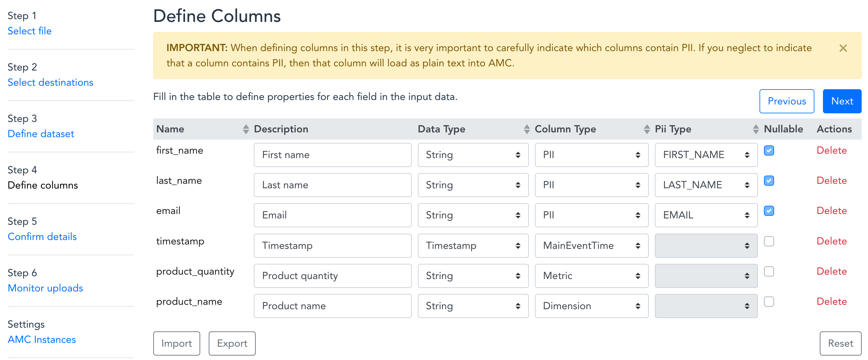Viewport: 868px width, 360px height.
Task: Click the Export button
Action: click(x=231, y=343)
